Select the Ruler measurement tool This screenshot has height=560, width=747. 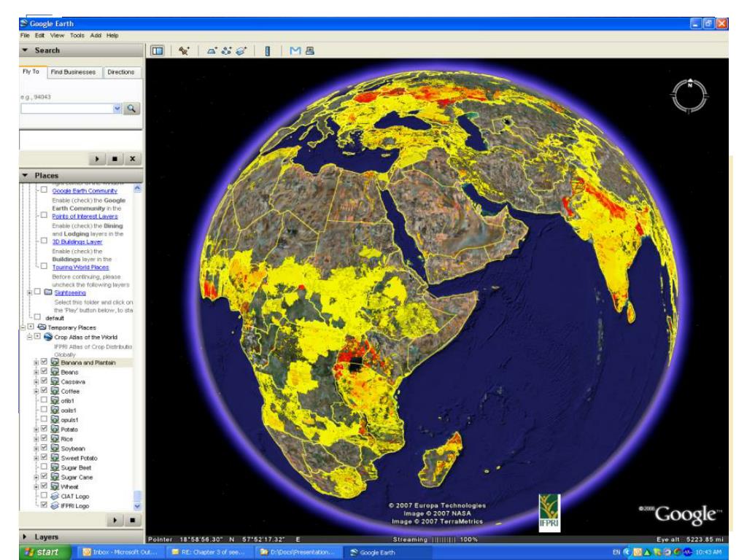267,50
